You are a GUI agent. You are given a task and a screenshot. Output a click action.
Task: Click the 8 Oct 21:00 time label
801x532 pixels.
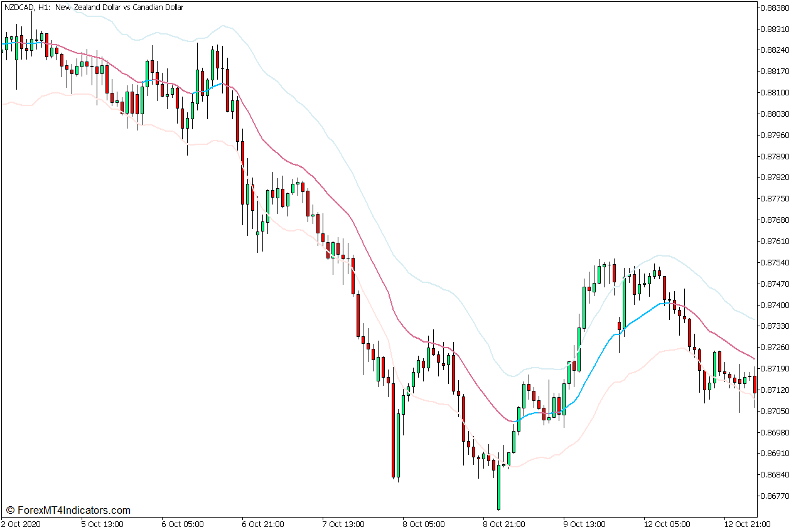504,524
